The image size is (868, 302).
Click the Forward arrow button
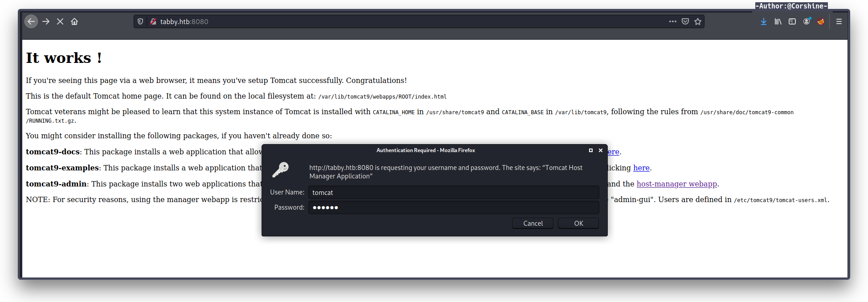click(x=46, y=21)
